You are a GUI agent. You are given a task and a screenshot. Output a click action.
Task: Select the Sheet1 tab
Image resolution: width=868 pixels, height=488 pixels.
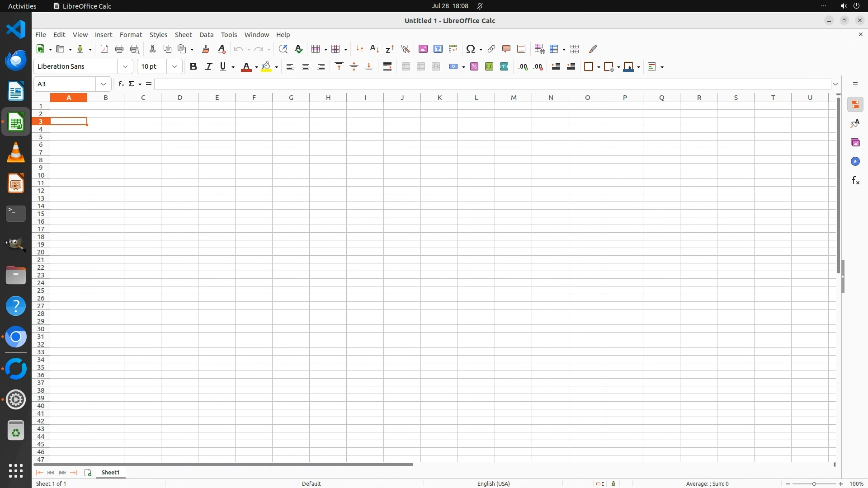(110, 473)
